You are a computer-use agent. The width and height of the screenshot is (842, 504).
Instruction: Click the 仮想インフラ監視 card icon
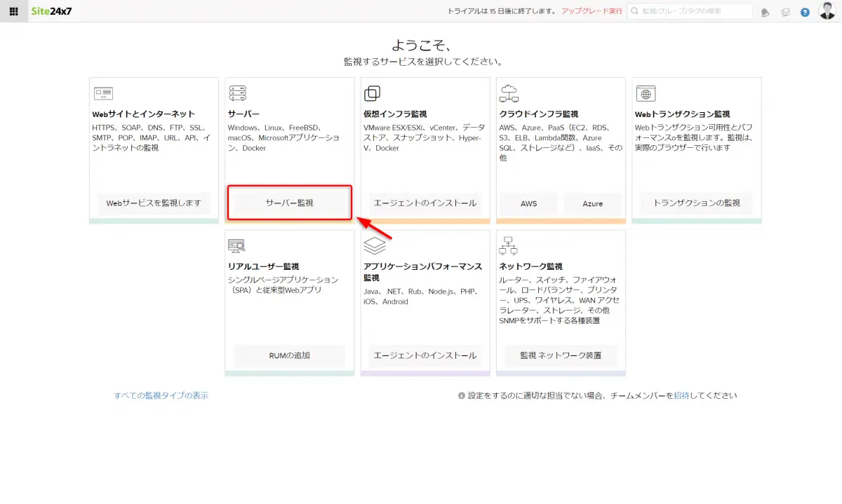point(372,93)
